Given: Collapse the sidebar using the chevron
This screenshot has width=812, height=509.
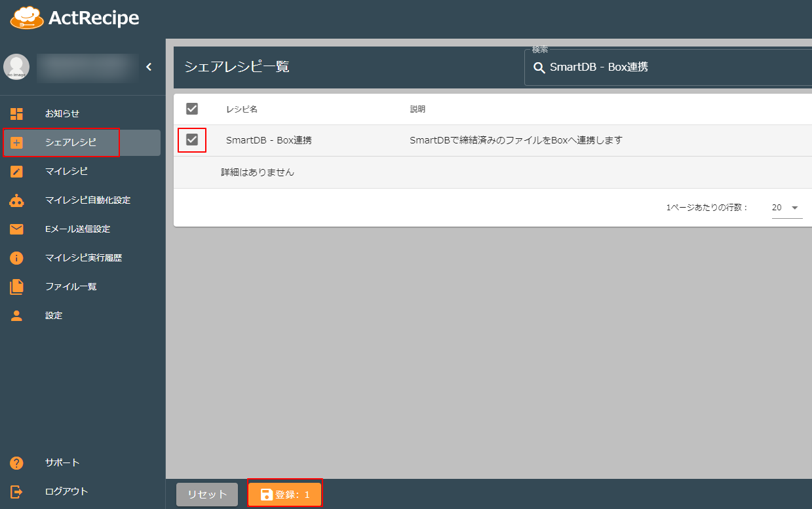Looking at the screenshot, I should click(149, 66).
